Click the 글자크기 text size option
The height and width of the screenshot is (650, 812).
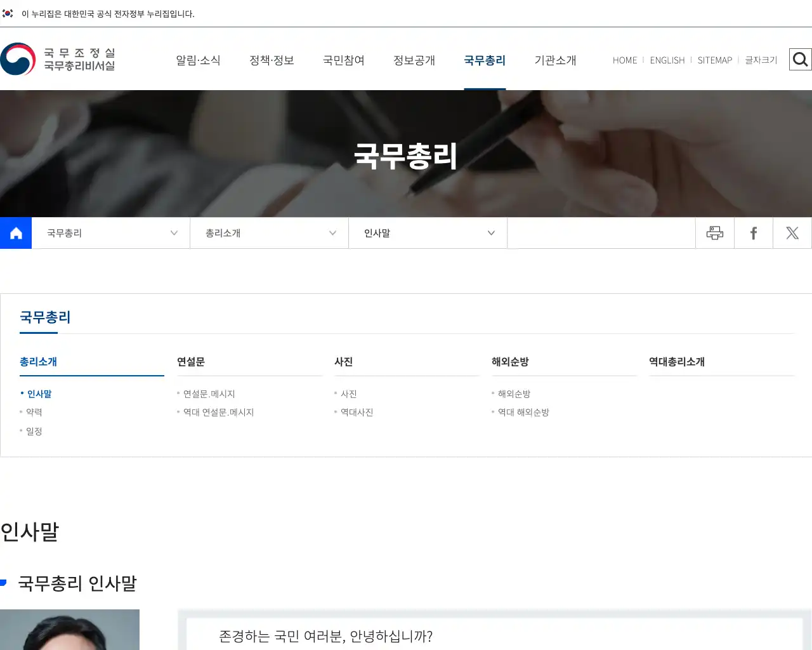[x=761, y=60]
